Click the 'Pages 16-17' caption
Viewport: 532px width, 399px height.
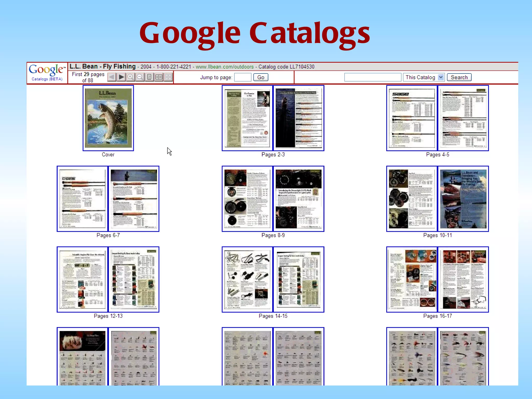[x=438, y=316]
